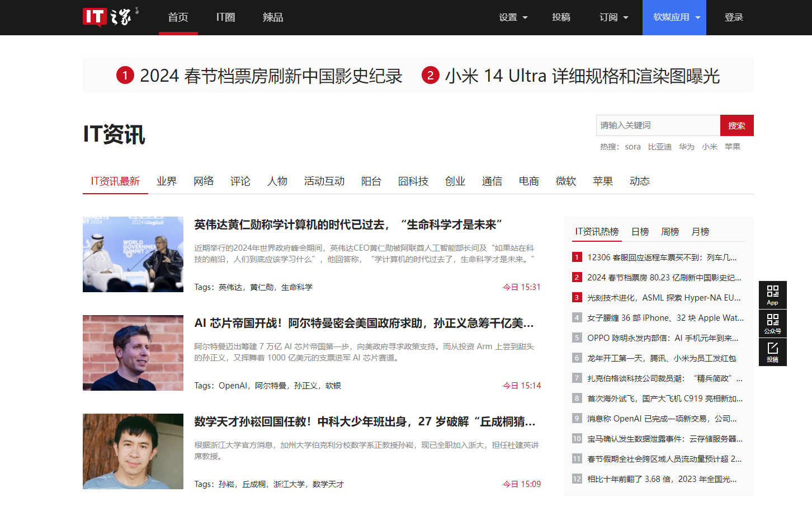The height and width of the screenshot is (506, 812).
Task: Open the 公众号 QR code icon
Action: pos(772,324)
